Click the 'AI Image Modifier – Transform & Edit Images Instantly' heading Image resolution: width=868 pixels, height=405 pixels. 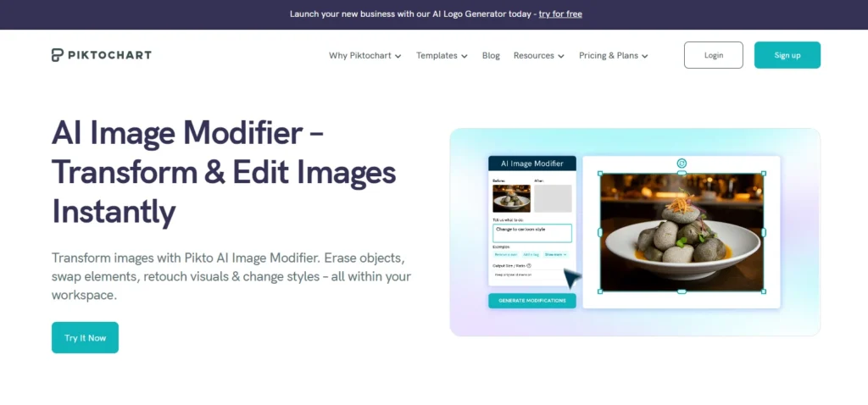tap(224, 173)
